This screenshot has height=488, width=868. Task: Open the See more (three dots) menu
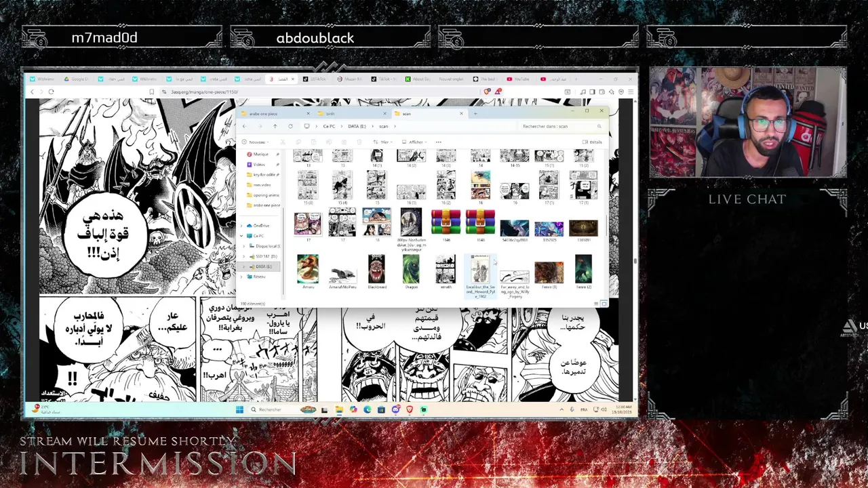click(x=438, y=142)
